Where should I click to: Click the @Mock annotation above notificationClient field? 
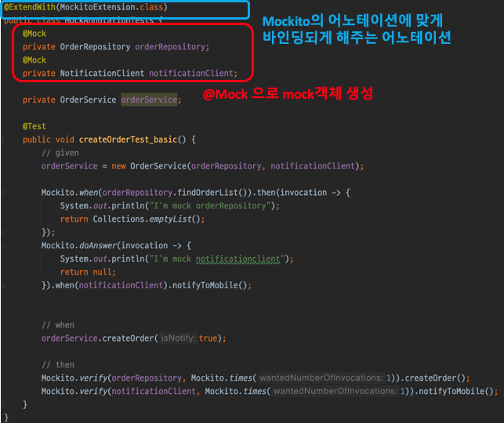[x=34, y=60]
